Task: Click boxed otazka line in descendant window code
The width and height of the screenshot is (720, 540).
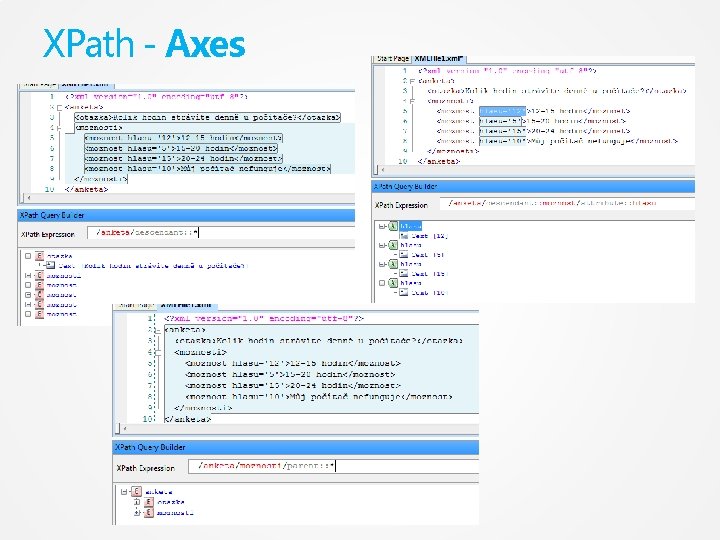Action: [x=208, y=118]
